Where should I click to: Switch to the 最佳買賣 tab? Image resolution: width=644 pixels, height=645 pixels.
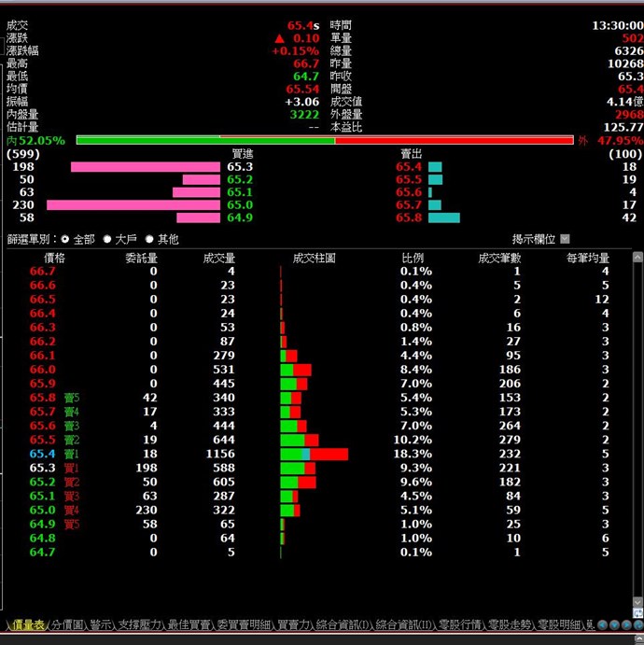pos(189,625)
